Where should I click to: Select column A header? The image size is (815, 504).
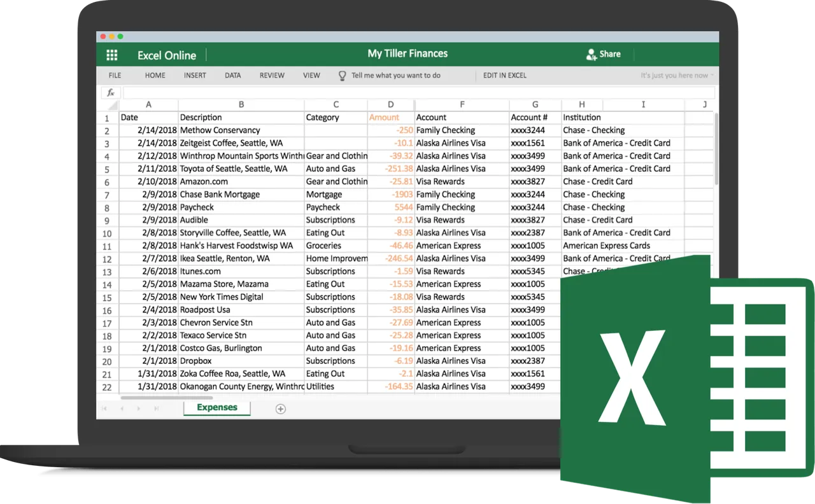148,104
